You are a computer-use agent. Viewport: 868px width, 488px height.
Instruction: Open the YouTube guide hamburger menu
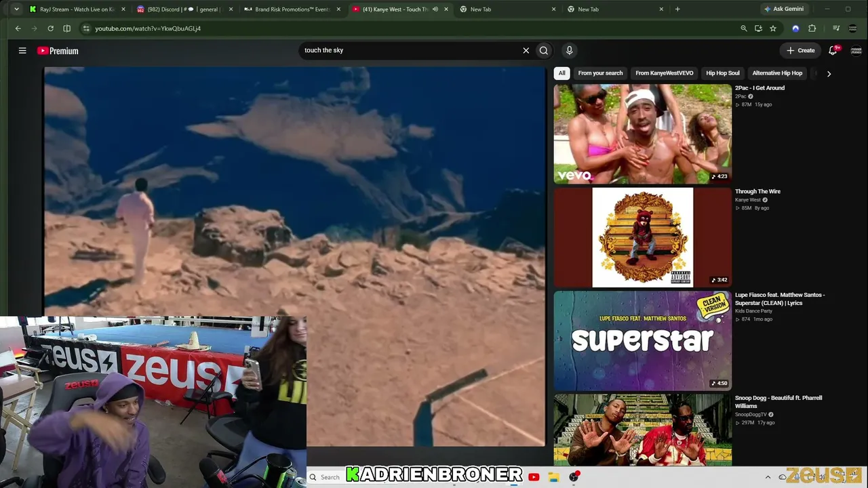tap(22, 50)
